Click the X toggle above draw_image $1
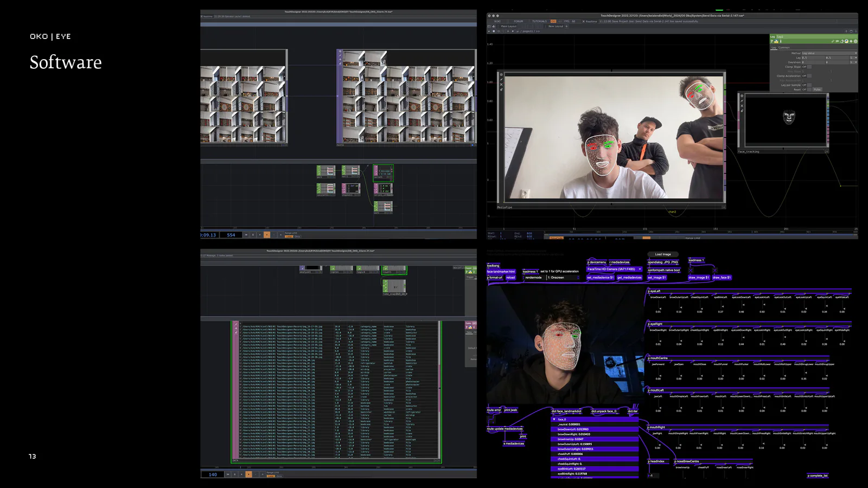 point(691,270)
